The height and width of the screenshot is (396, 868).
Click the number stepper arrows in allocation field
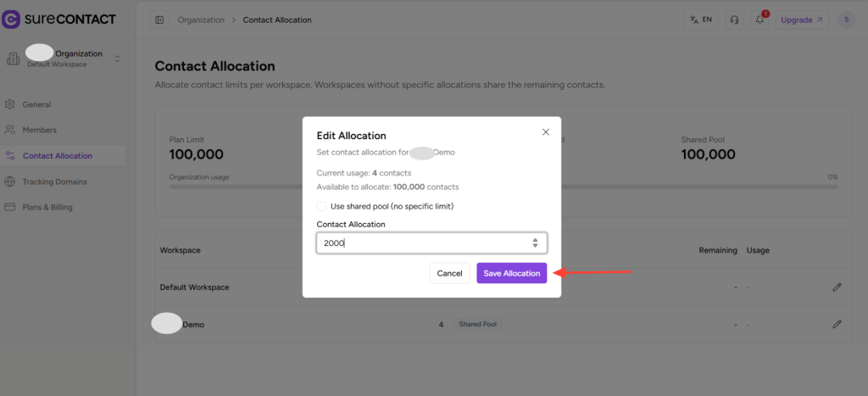pyautogui.click(x=535, y=243)
